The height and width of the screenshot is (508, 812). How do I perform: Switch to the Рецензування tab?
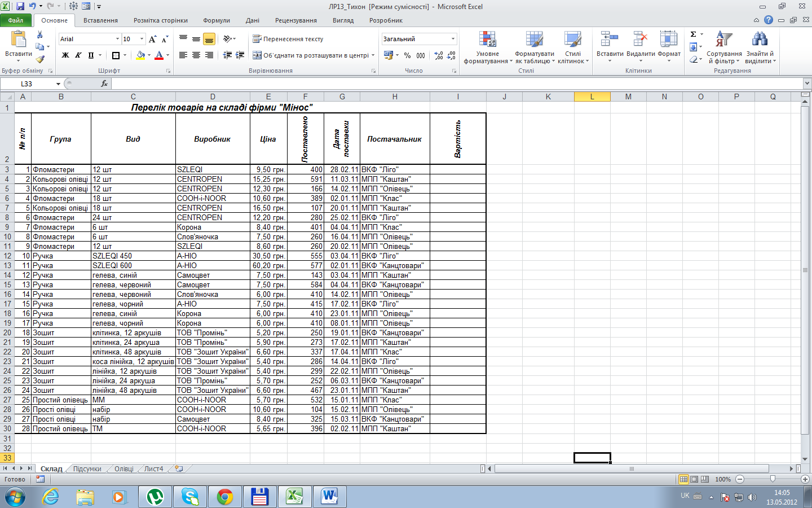[x=296, y=20]
